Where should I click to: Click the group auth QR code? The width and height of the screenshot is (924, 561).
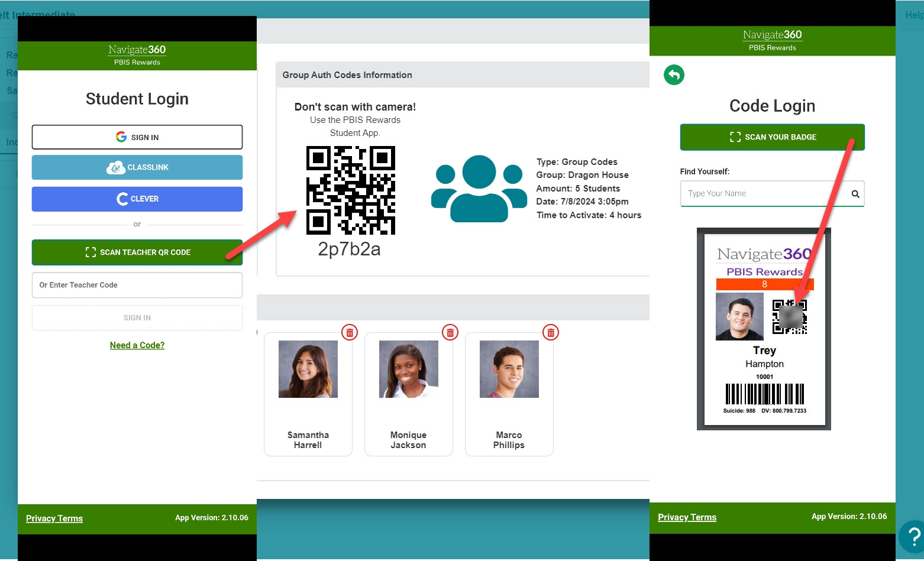[350, 190]
